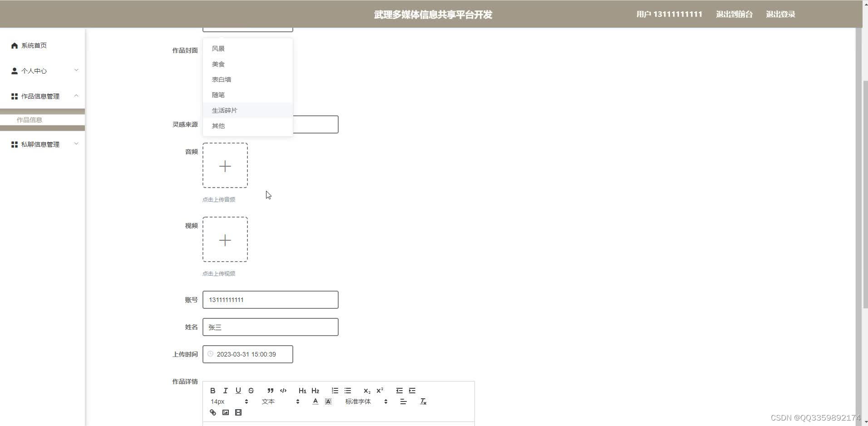Select 美食 from the category list

click(x=248, y=64)
